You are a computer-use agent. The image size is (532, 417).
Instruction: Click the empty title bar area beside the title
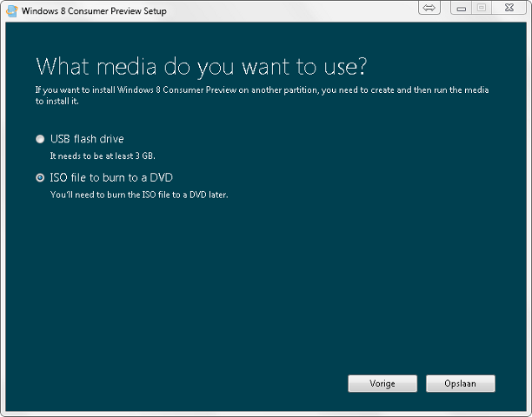tap(296, 10)
